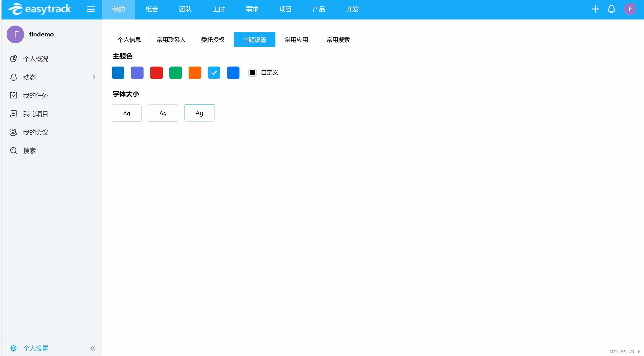Expand the 动态 submenu chevron
Screen dimensions: 644x356
point(94,77)
